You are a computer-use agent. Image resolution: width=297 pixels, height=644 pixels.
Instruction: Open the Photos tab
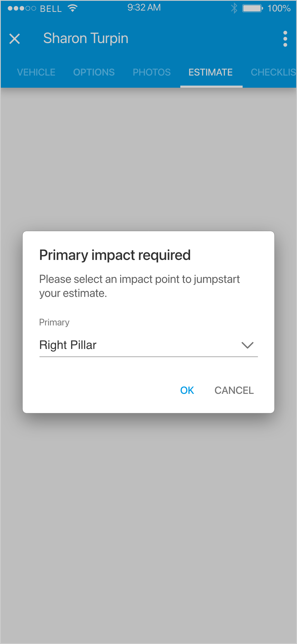click(152, 72)
